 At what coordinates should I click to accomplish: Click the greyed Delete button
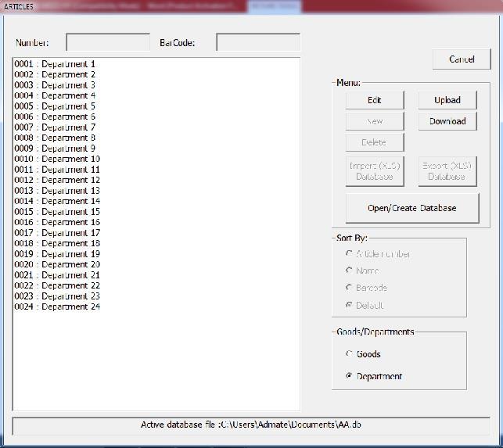[375, 142]
